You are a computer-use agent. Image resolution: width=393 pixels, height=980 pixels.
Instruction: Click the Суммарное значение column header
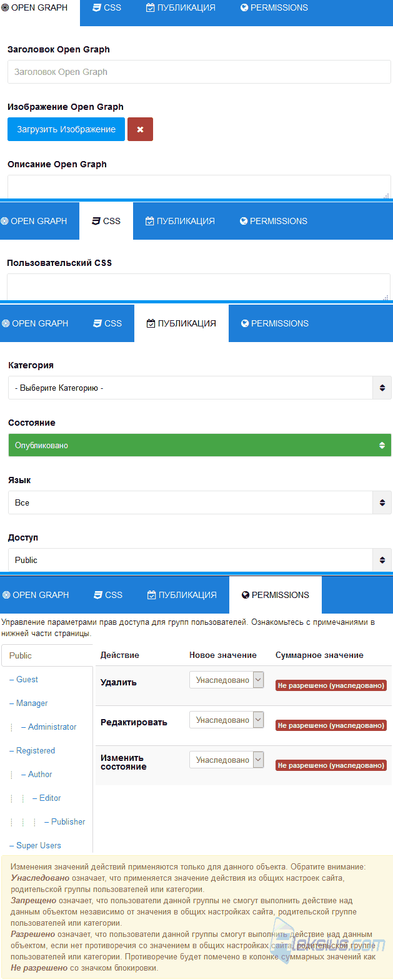click(319, 655)
